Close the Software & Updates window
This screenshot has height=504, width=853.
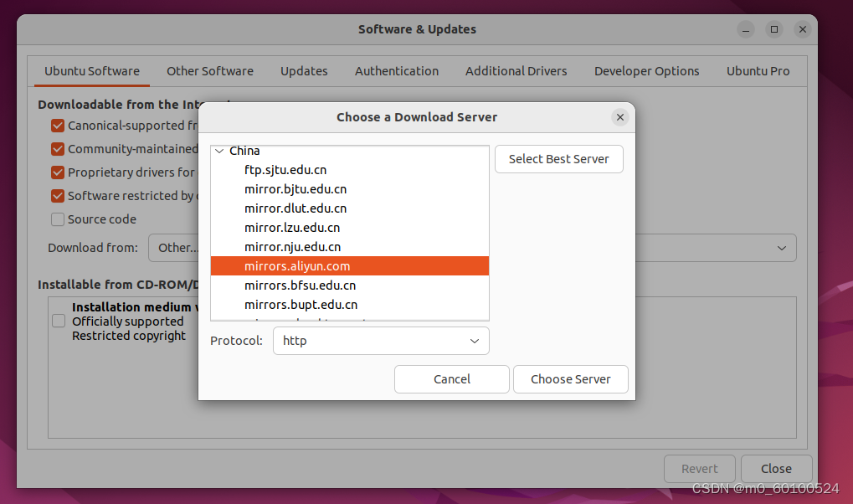pos(776,469)
